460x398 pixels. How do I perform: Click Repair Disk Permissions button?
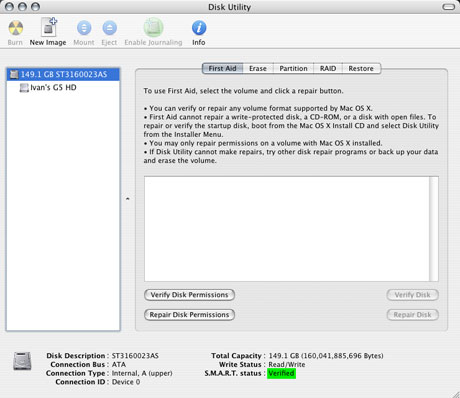189,315
